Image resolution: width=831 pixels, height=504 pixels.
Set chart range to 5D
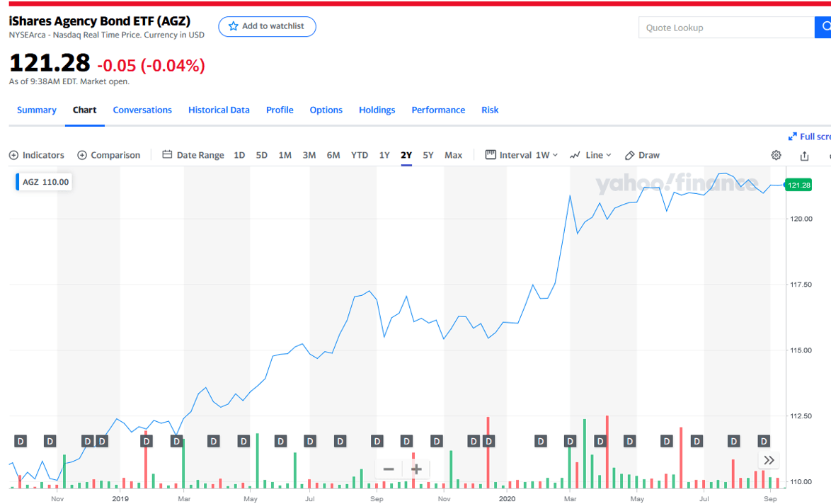[x=262, y=155]
